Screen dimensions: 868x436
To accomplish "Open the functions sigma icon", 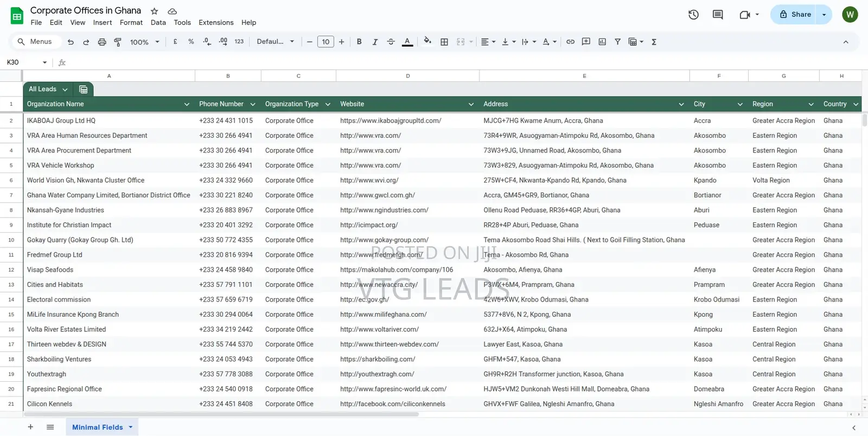I will coord(654,42).
